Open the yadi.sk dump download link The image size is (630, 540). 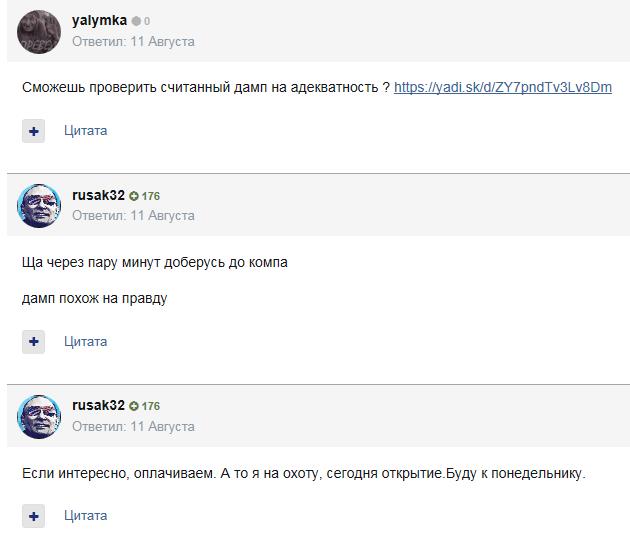coord(502,87)
